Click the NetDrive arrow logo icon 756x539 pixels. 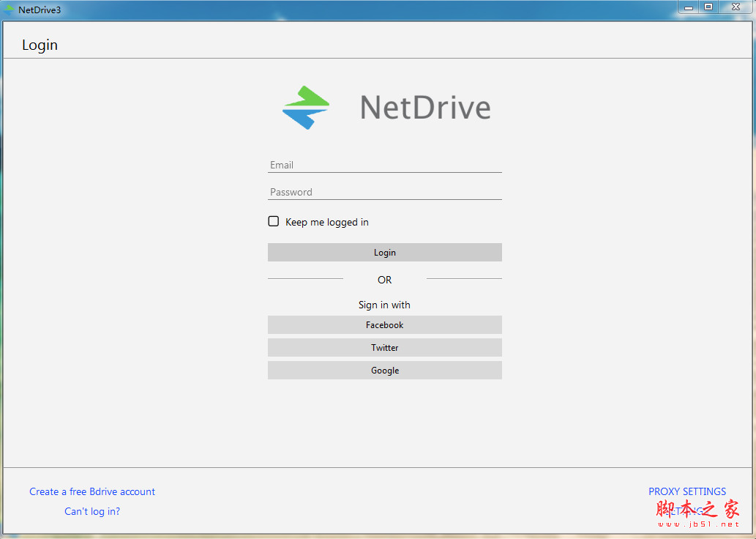306,107
